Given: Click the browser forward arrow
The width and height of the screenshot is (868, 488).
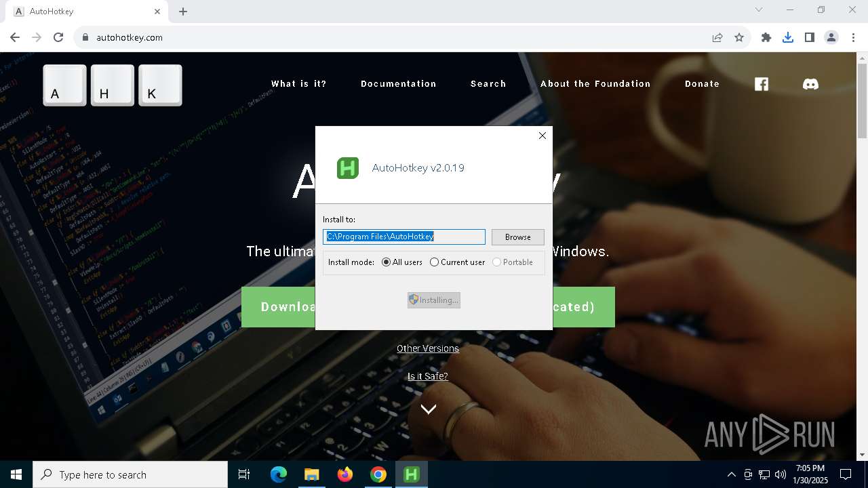Looking at the screenshot, I should pos(37,37).
